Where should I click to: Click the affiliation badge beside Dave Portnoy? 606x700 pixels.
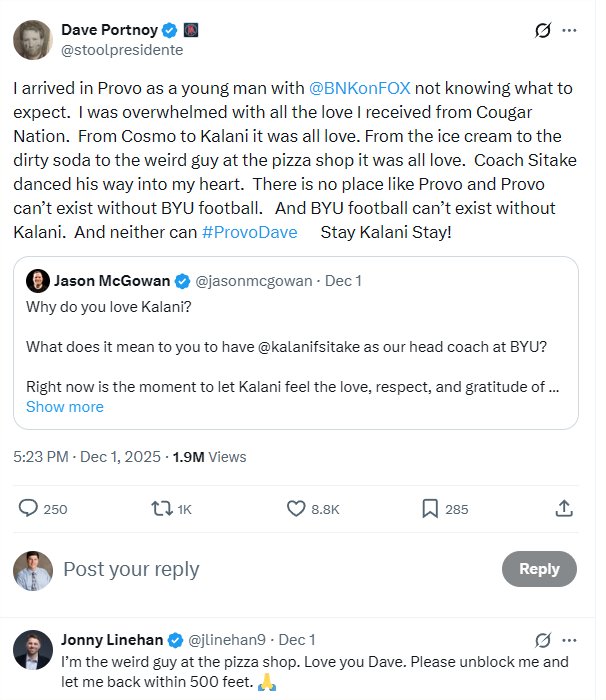tap(191, 30)
